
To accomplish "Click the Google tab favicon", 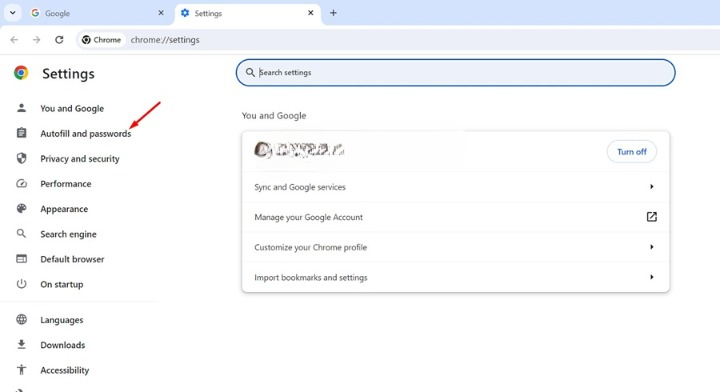I will (35, 13).
